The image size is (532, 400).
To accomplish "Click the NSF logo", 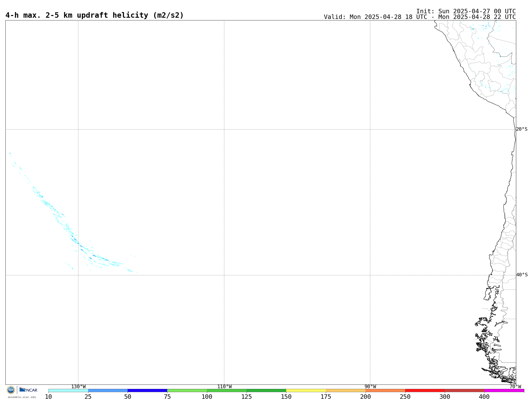I will click(11, 390).
